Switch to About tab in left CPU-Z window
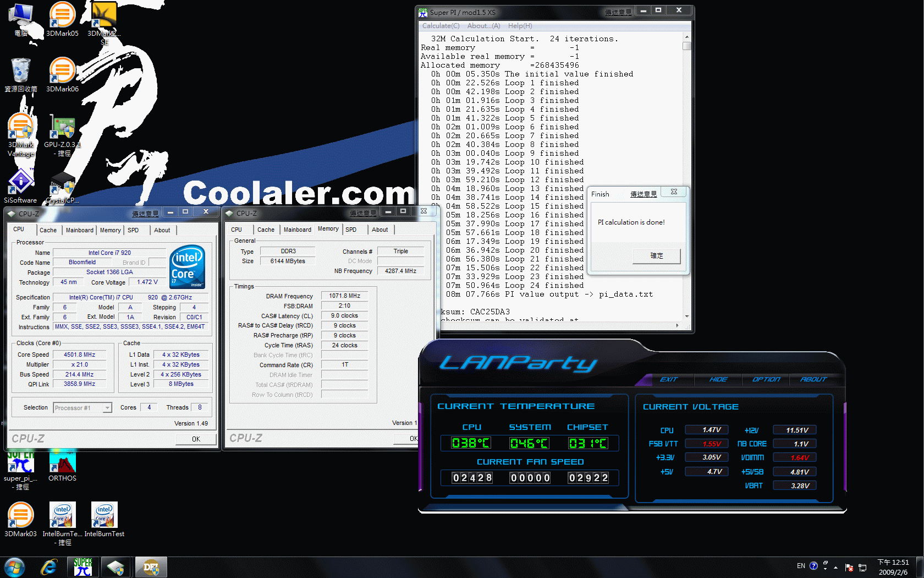 tap(162, 230)
